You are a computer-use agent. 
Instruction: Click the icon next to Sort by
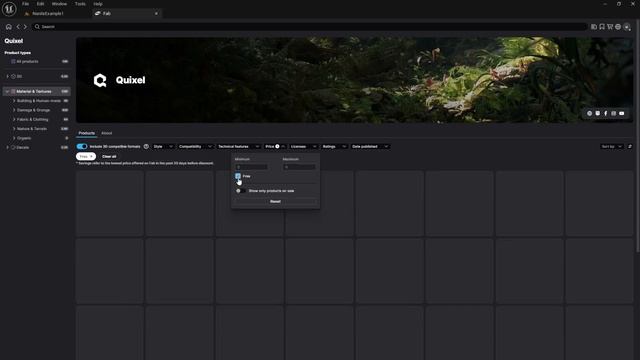pyautogui.click(x=630, y=147)
